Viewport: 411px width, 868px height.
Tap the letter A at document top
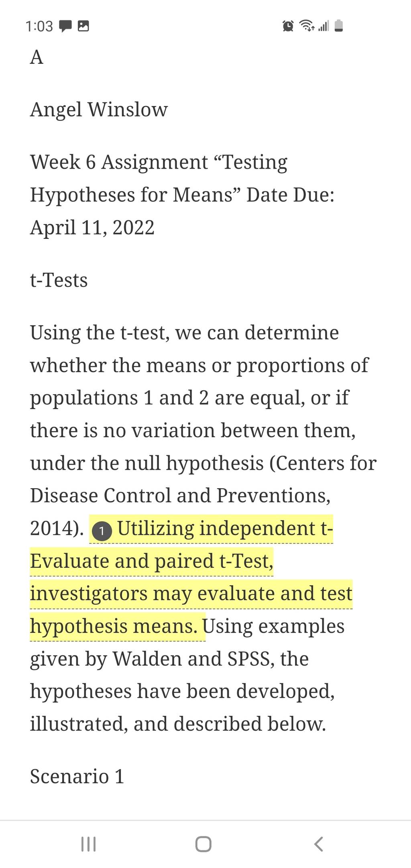tap(37, 57)
